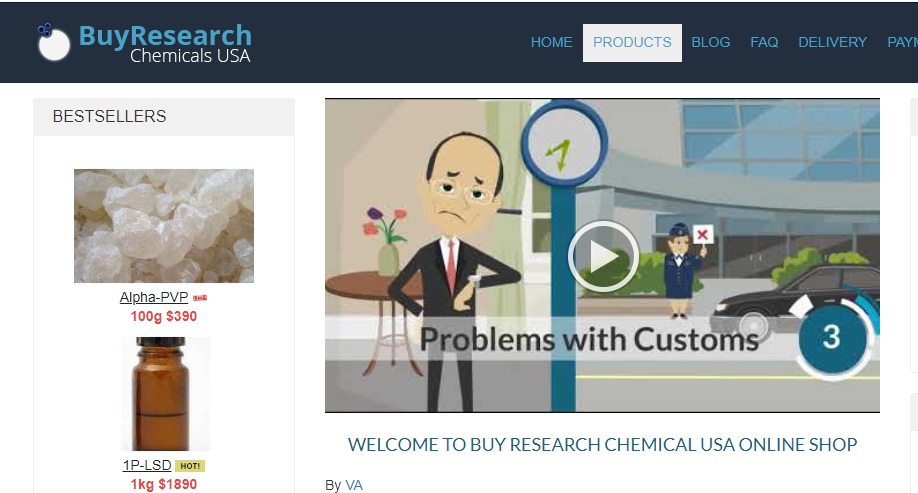The image size is (918, 493).
Task: Select DELIVERY in the navigation bar
Action: [833, 43]
